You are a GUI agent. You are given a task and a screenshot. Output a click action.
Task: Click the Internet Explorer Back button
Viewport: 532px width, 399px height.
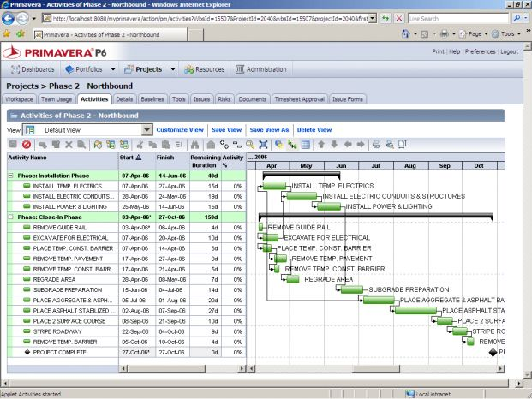(x=9, y=18)
